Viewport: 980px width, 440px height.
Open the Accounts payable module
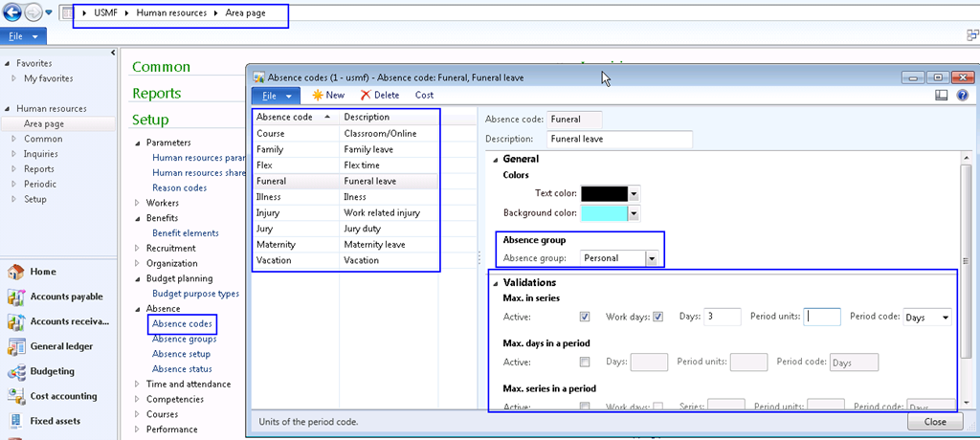[x=65, y=297]
